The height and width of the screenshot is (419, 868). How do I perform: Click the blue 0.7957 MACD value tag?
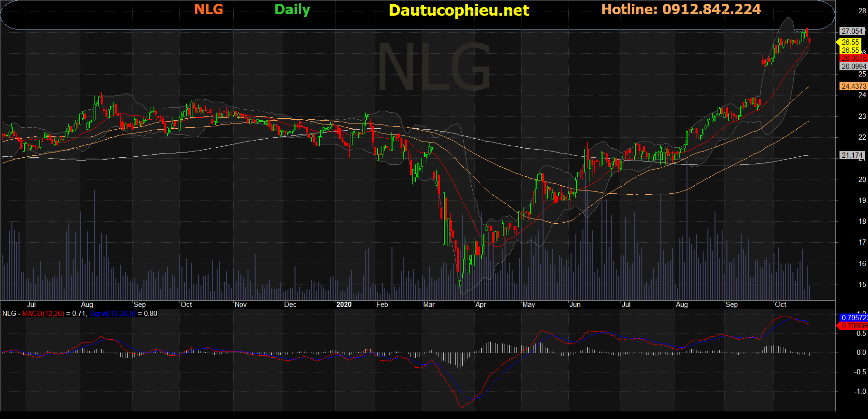click(854, 318)
